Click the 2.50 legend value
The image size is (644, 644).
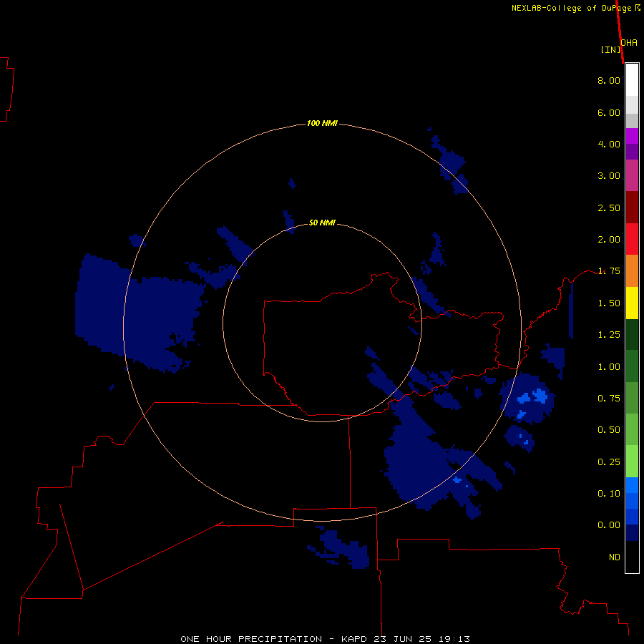click(x=609, y=208)
